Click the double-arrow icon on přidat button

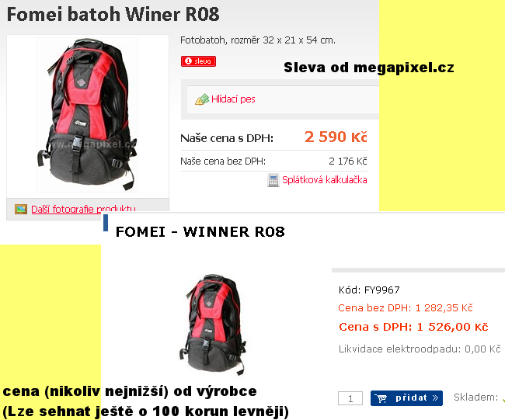435,398
